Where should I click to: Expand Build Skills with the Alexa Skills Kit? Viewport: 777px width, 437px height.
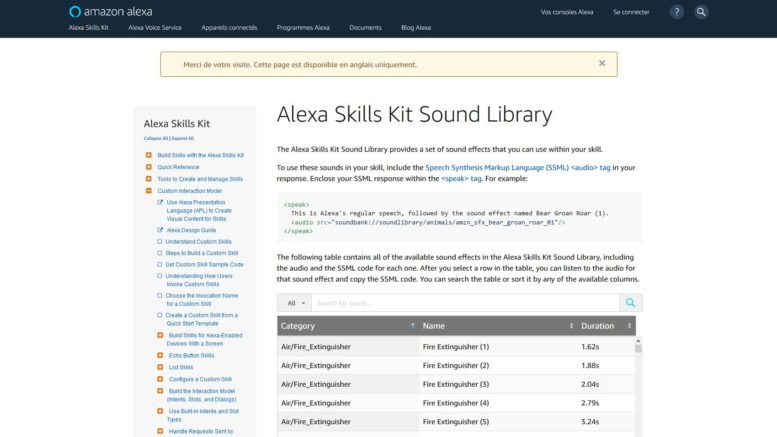click(x=149, y=155)
